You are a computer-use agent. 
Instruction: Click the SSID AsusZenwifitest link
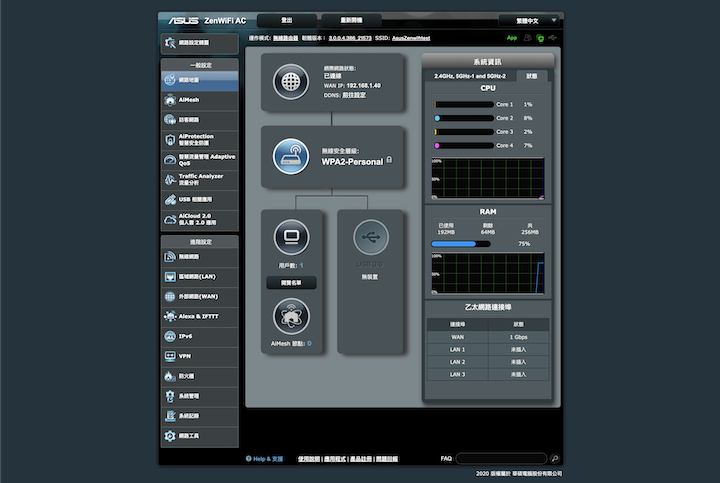(411, 38)
